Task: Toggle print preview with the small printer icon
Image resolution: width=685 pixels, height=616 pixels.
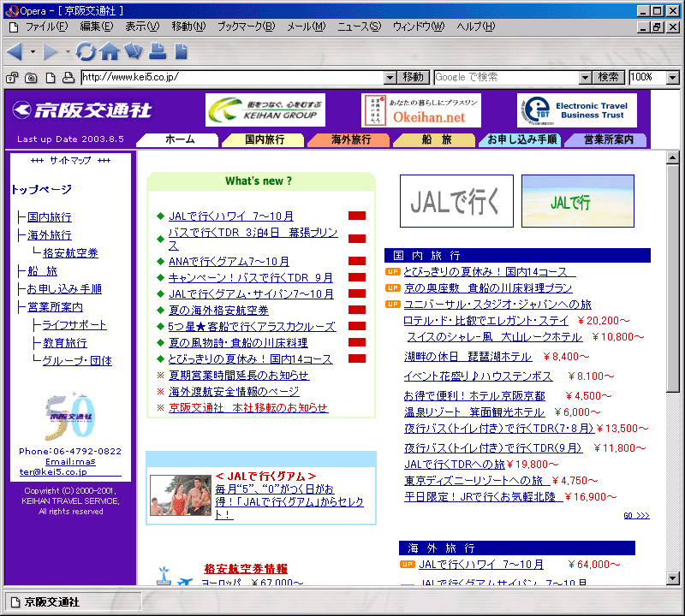Action: [68, 78]
